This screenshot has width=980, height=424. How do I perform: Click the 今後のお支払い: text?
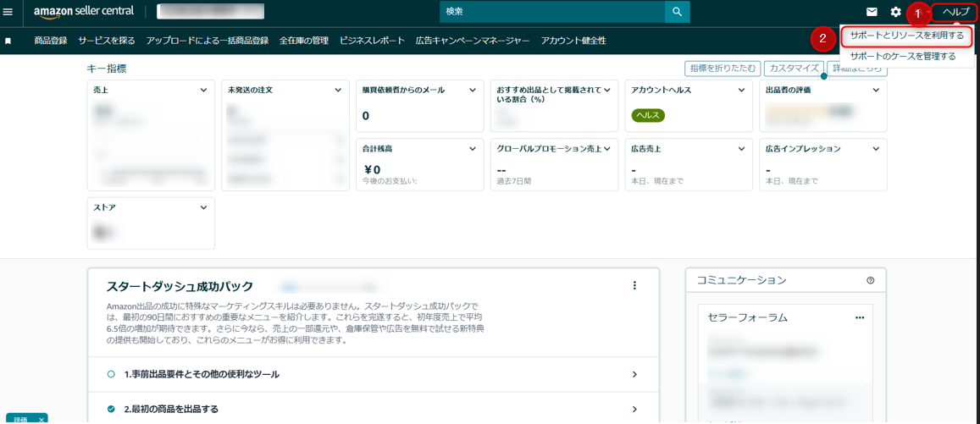tap(390, 181)
